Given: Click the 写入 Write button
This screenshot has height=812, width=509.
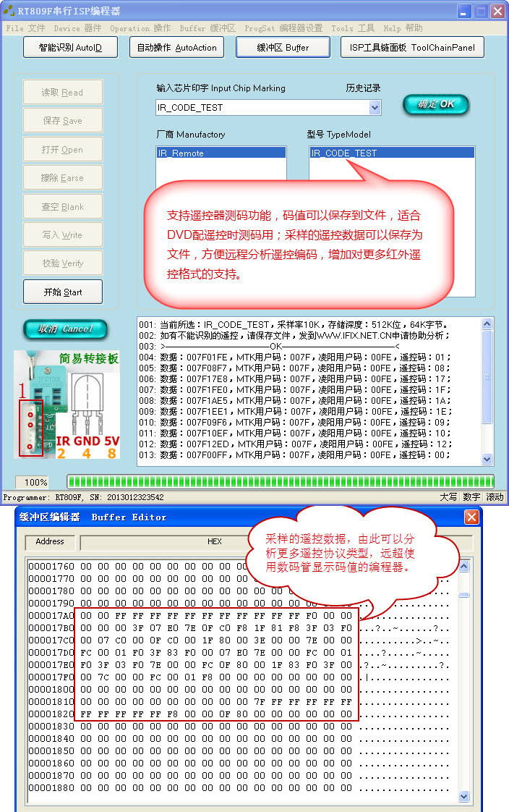Looking at the screenshot, I should [x=63, y=234].
